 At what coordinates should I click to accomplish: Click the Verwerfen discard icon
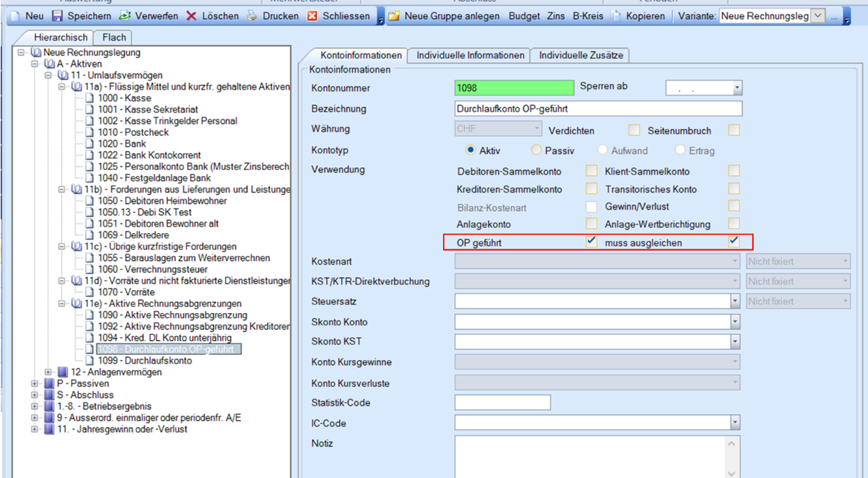(x=125, y=15)
